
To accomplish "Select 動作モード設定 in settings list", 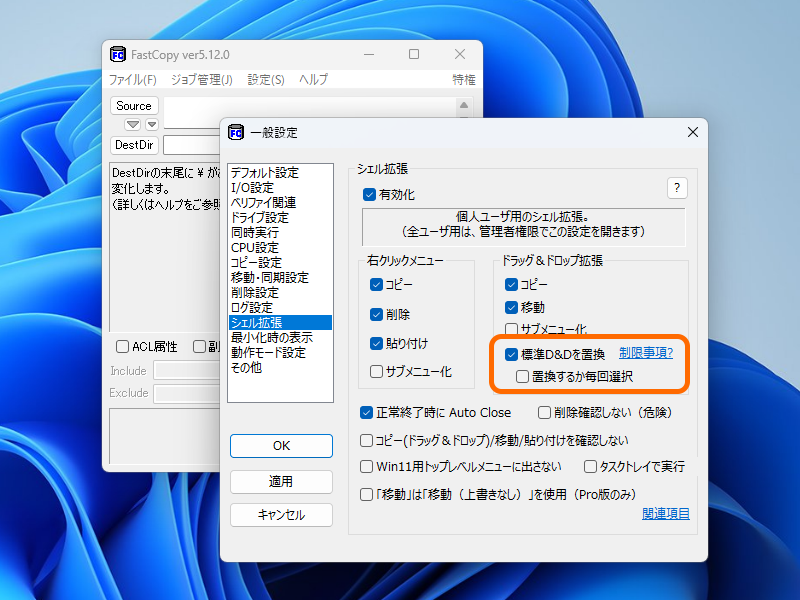I will 280,353.
